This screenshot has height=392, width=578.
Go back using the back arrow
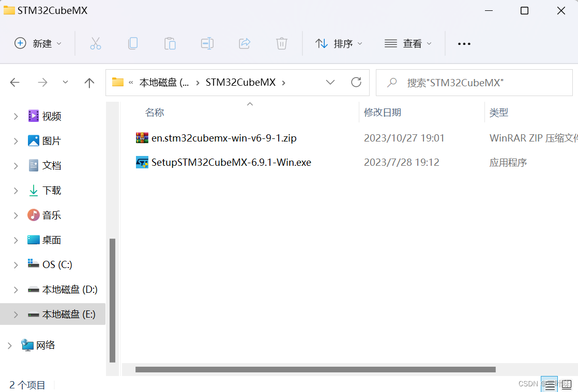tap(15, 82)
